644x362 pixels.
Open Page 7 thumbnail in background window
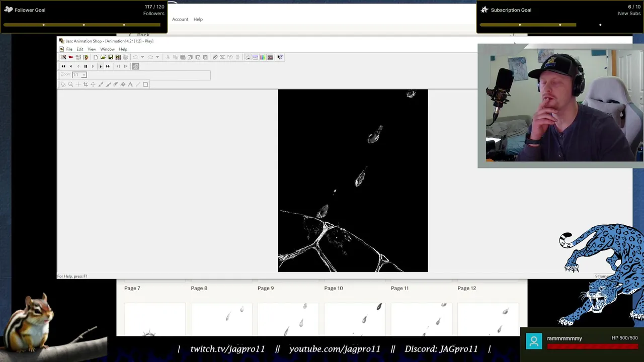coord(155,319)
